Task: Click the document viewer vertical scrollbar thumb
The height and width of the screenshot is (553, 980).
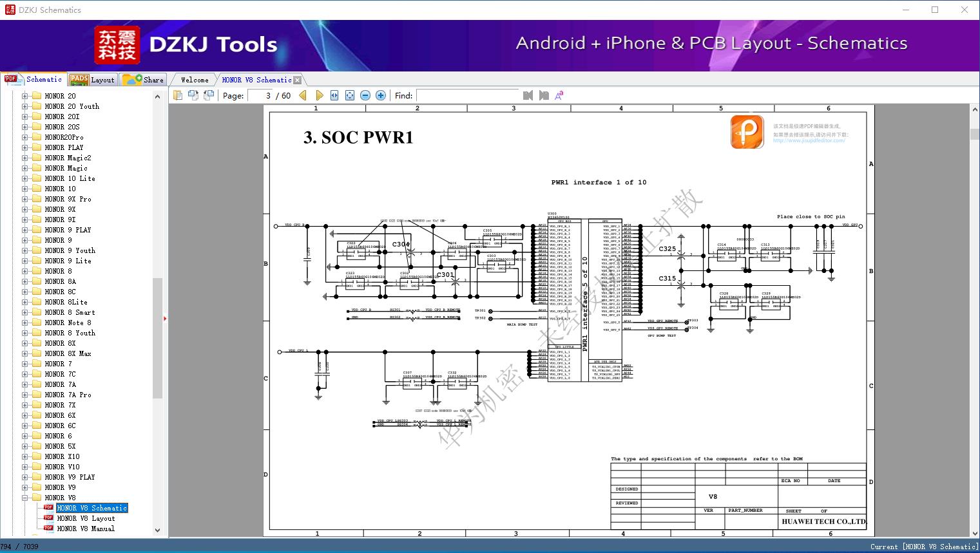Action: (974, 135)
